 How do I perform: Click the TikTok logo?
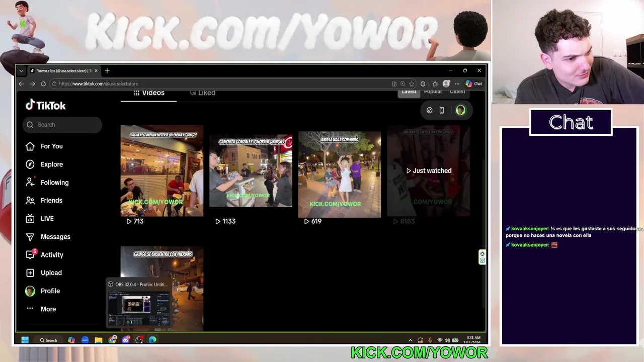[46, 105]
